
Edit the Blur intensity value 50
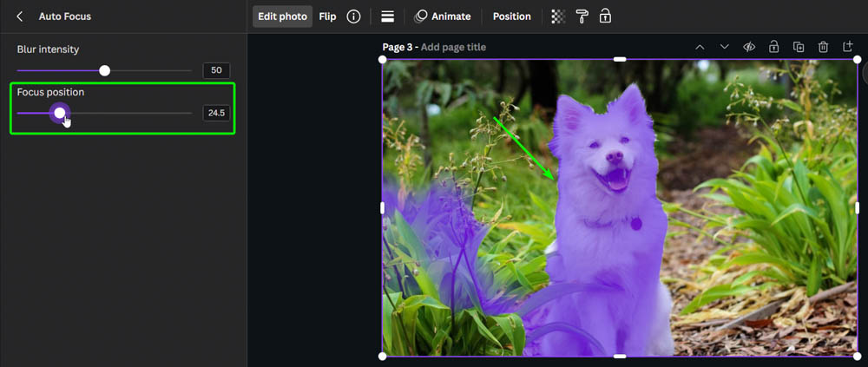click(216, 71)
